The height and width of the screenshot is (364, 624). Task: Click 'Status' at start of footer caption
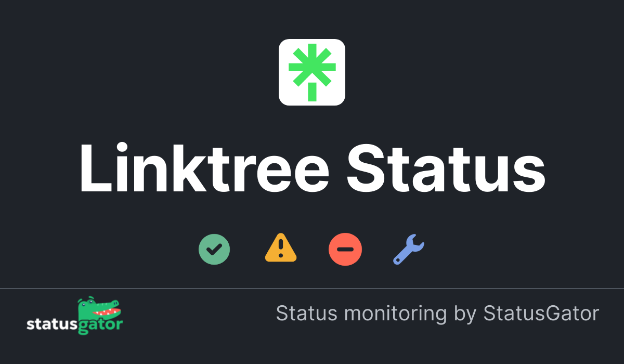(306, 314)
